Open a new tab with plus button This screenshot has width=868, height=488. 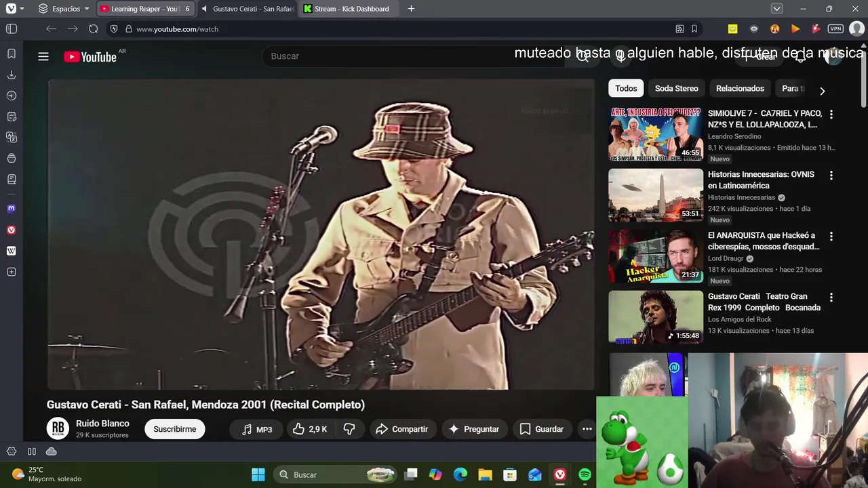pos(411,9)
